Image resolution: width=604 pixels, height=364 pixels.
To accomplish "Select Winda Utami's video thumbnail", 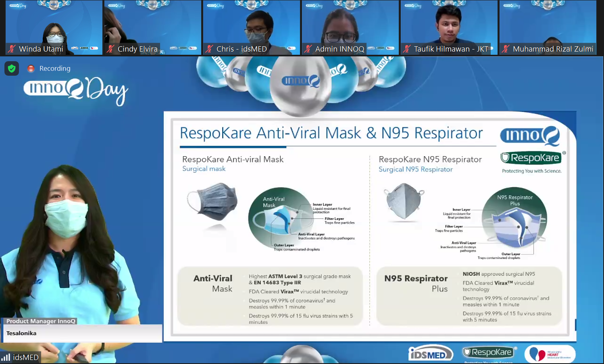I will [54, 24].
